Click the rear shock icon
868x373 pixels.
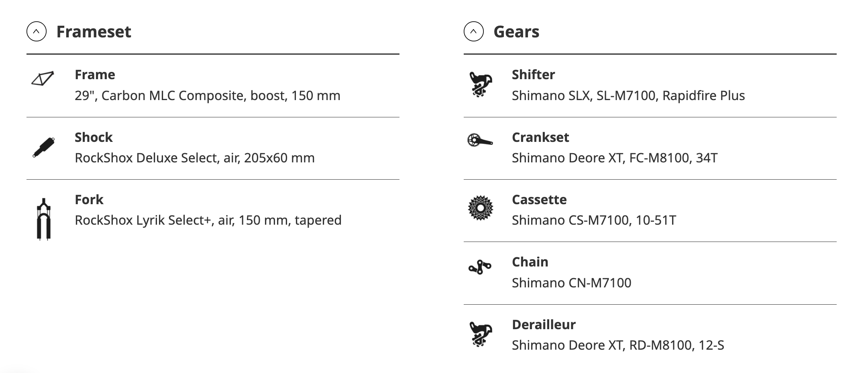click(x=44, y=148)
